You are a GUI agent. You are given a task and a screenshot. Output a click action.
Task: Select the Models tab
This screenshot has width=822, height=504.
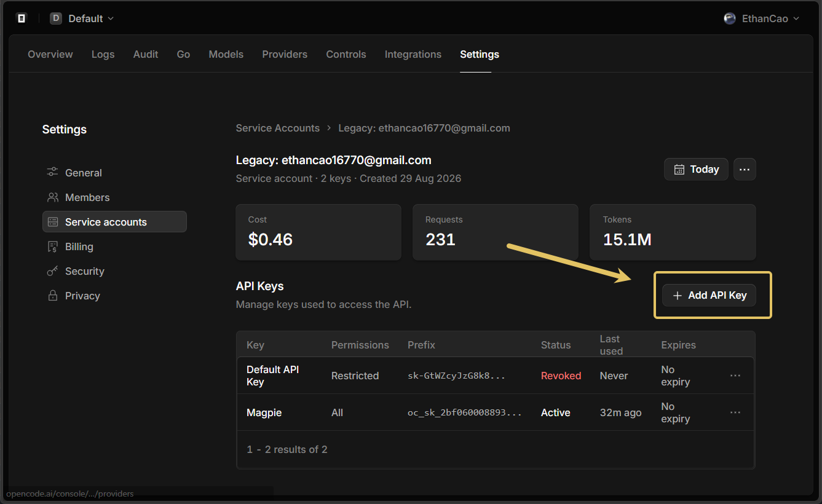pos(226,54)
